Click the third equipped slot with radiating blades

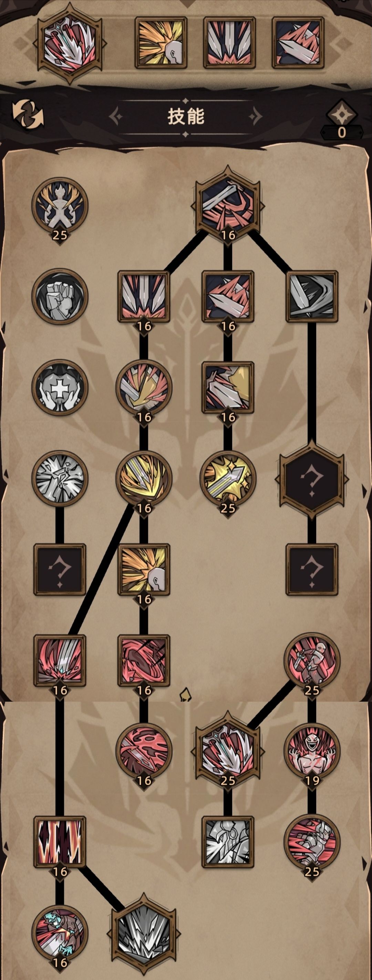(229, 43)
